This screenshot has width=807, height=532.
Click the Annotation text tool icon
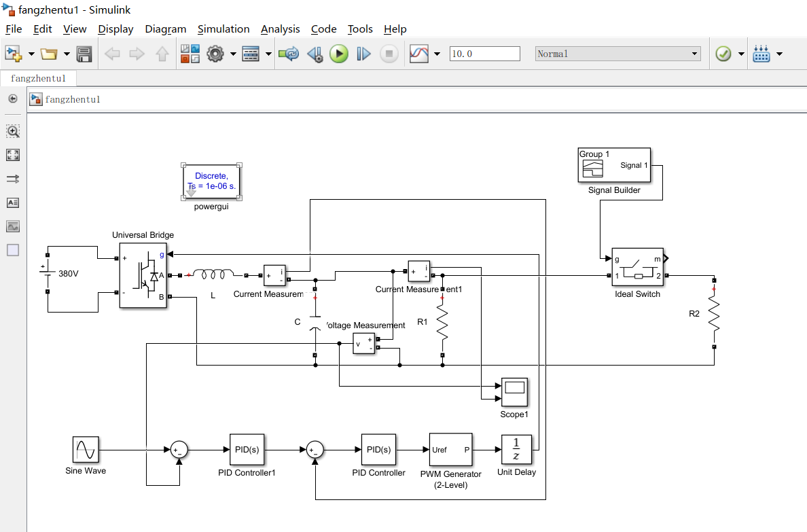(13, 202)
